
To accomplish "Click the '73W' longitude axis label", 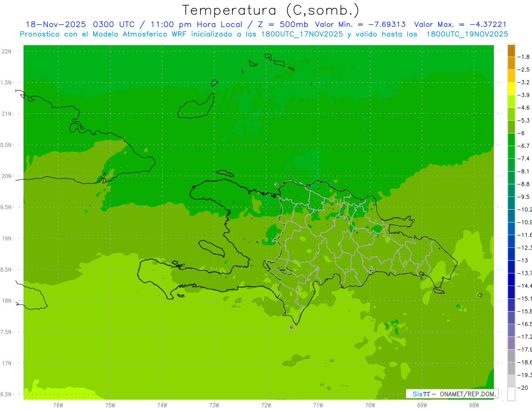I will (214, 405).
